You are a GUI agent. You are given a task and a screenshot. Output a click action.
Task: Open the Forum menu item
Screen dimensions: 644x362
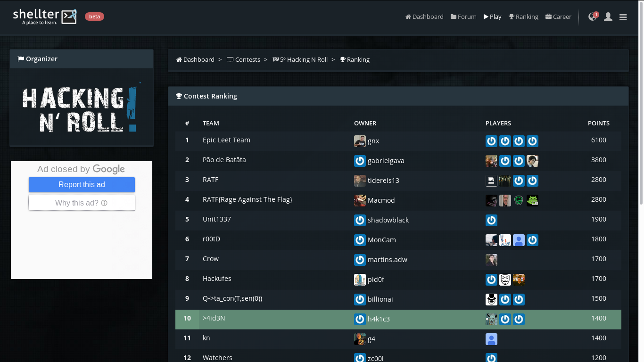pyautogui.click(x=463, y=16)
